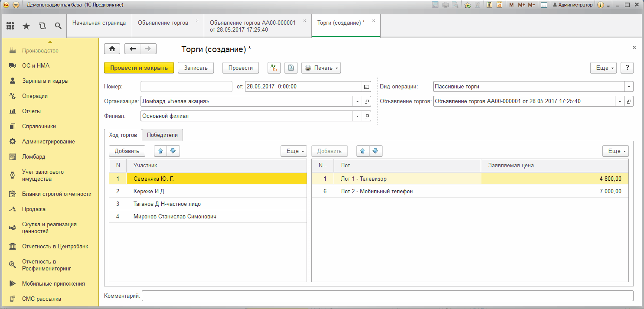Select Лот 2 - Мобильный телефон row

pos(470,191)
